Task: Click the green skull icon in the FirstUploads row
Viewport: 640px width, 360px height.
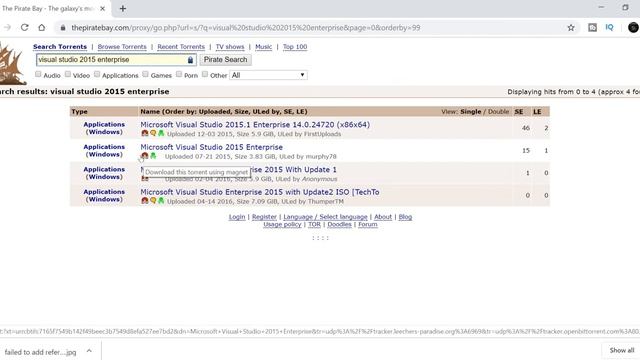Action: pyautogui.click(x=161, y=133)
